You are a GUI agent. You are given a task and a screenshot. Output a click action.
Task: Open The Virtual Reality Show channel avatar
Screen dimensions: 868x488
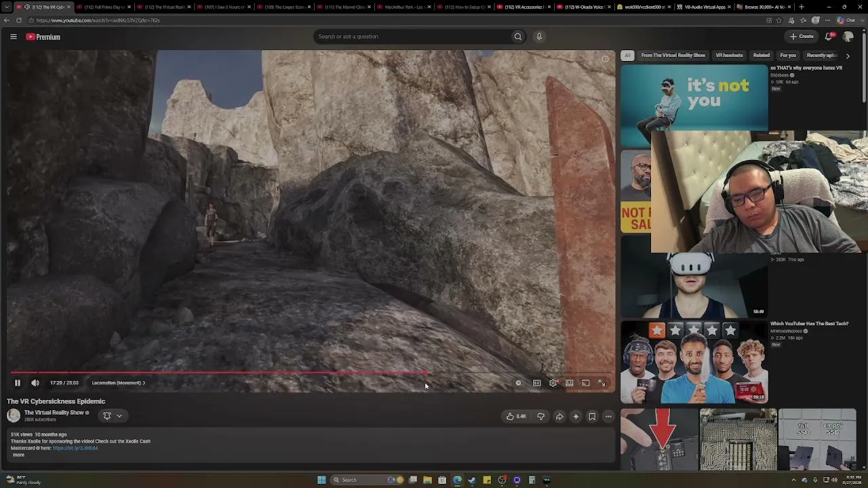click(14, 415)
